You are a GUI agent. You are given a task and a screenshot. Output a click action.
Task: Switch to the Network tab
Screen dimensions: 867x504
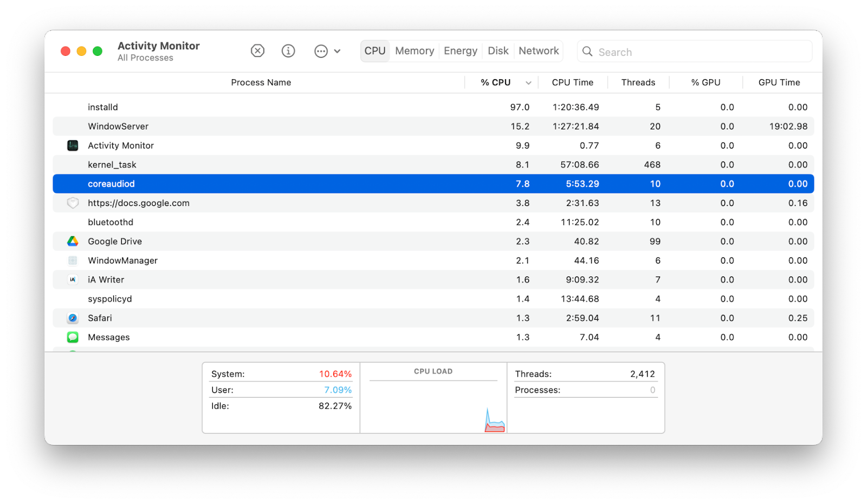tap(539, 51)
